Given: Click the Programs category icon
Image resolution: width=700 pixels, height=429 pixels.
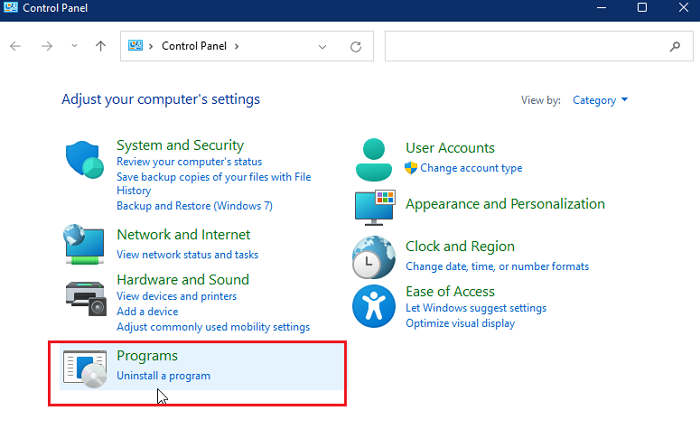Looking at the screenshot, I should point(85,366).
